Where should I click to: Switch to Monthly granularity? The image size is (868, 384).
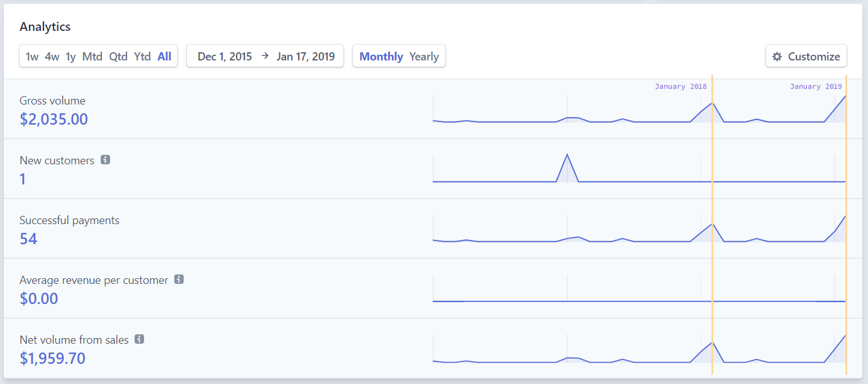click(381, 57)
